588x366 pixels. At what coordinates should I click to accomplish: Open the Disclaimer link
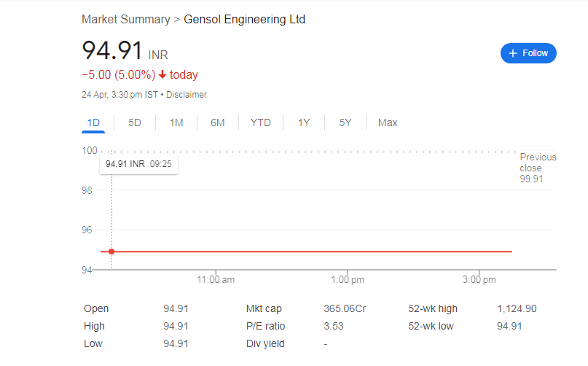coord(187,95)
